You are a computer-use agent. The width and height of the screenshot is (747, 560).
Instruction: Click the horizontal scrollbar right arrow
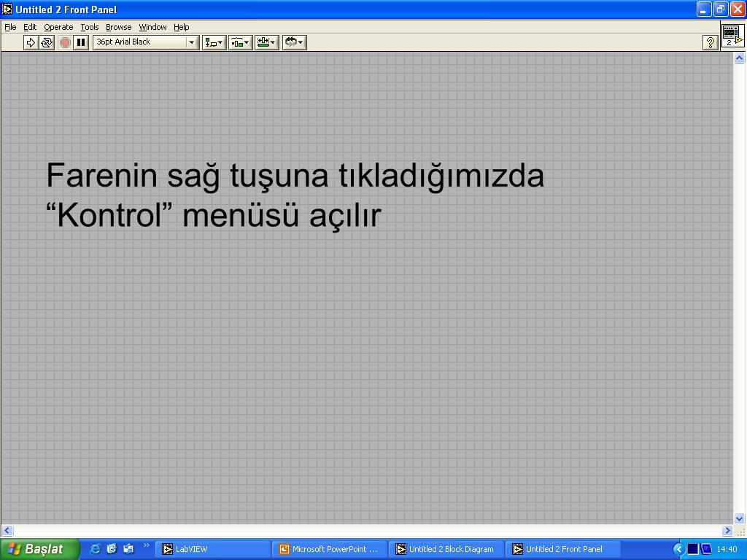click(x=727, y=530)
